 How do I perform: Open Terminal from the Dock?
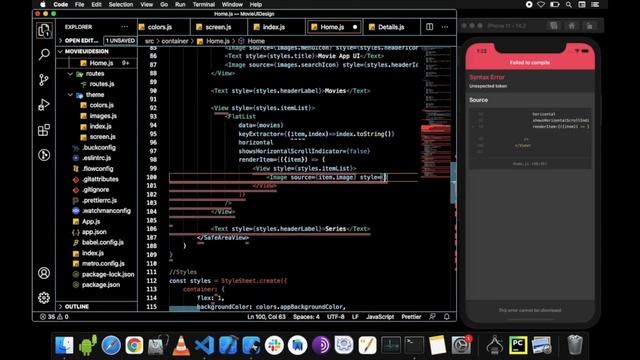pos(414,345)
